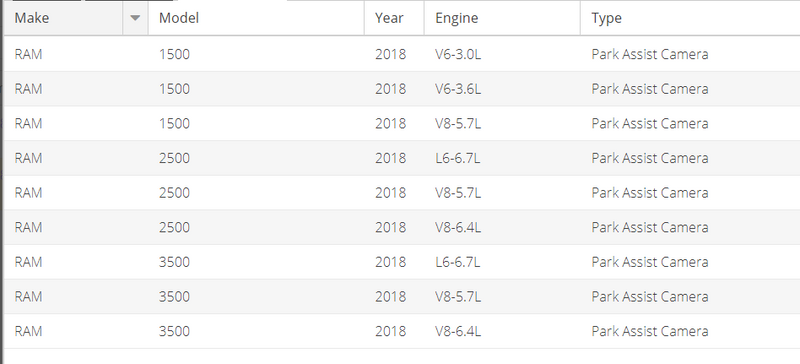Select the RAM 3500 V8-5.7L row
Viewport: 800px width, 364px height.
pos(402,297)
